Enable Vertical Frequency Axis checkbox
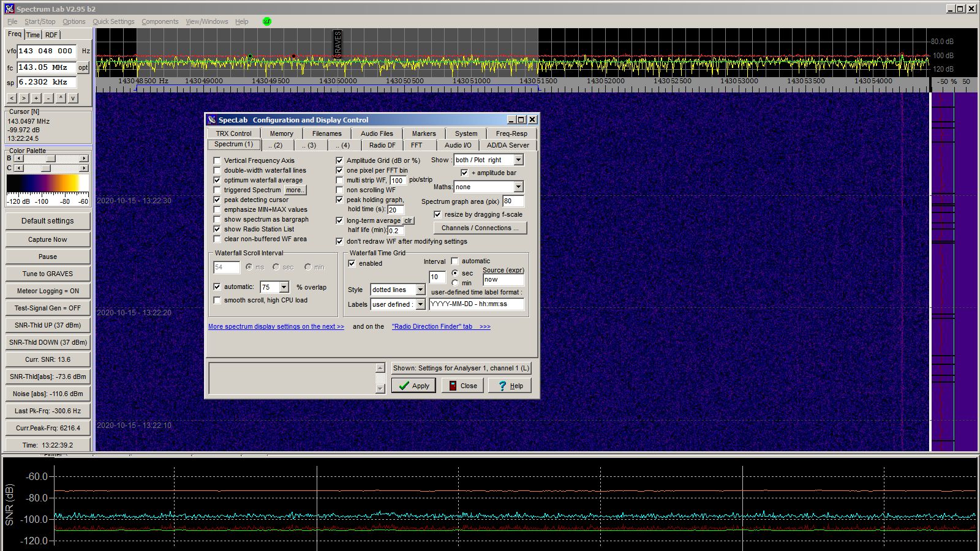This screenshot has height=551, width=980. [217, 160]
